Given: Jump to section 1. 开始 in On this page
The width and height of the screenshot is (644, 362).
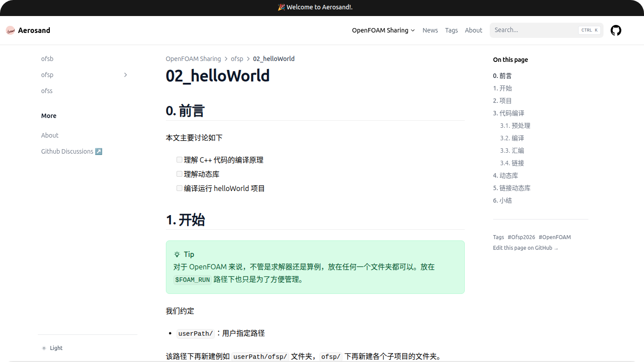Looking at the screenshot, I should pos(503,88).
